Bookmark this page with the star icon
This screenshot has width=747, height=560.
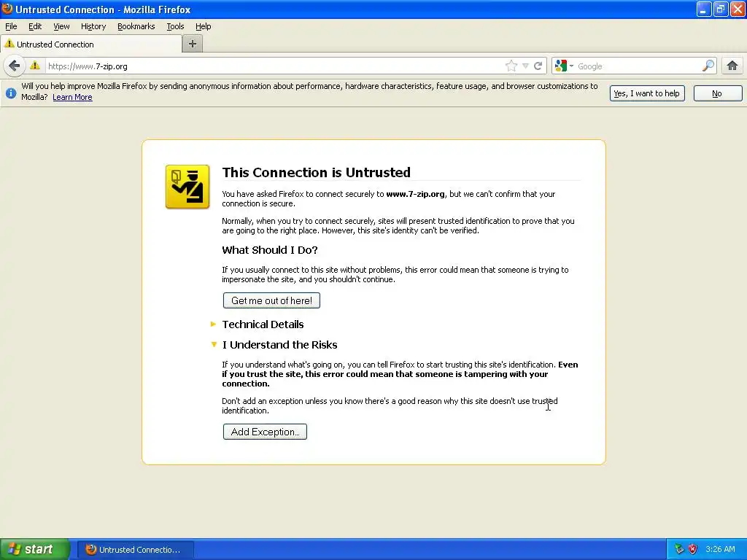511,66
